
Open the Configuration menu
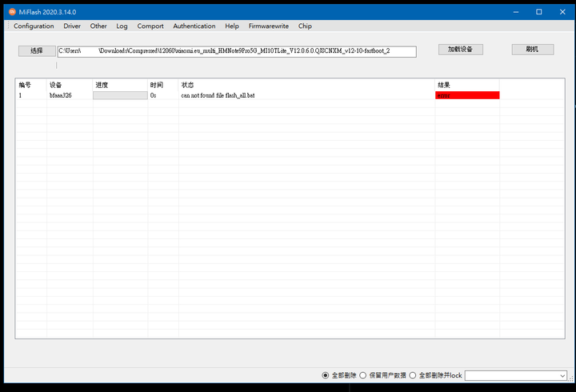34,26
